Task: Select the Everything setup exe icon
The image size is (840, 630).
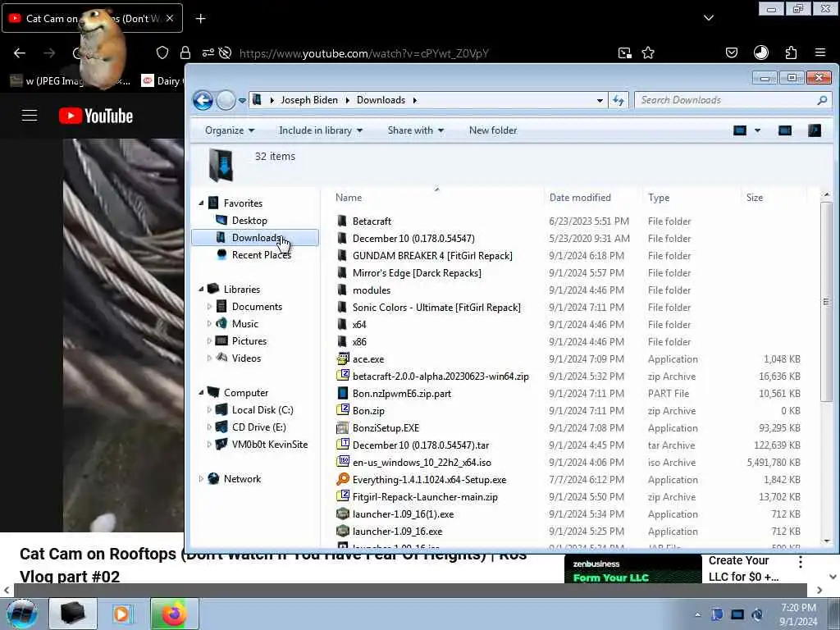Action: [342, 479]
